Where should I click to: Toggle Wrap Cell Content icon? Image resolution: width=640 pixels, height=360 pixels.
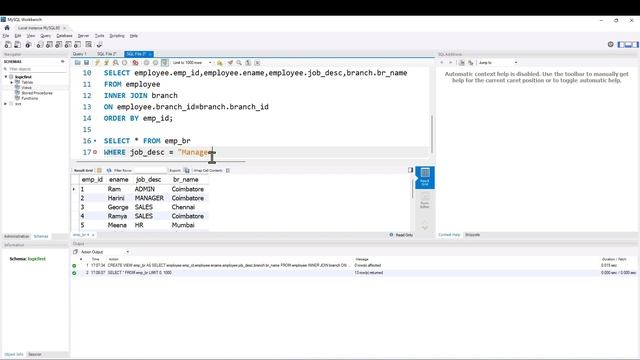pos(228,170)
